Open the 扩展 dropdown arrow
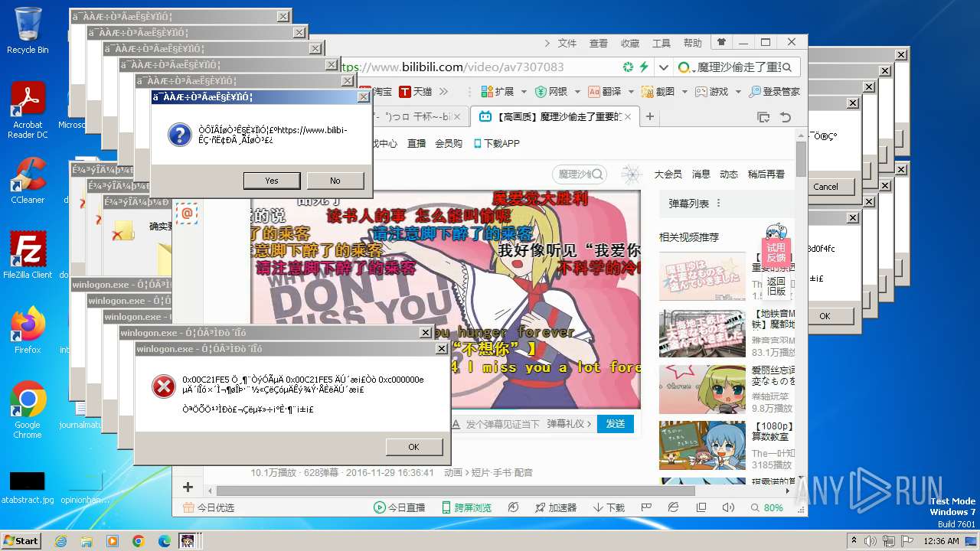This screenshot has height=551, width=980. coord(524,92)
